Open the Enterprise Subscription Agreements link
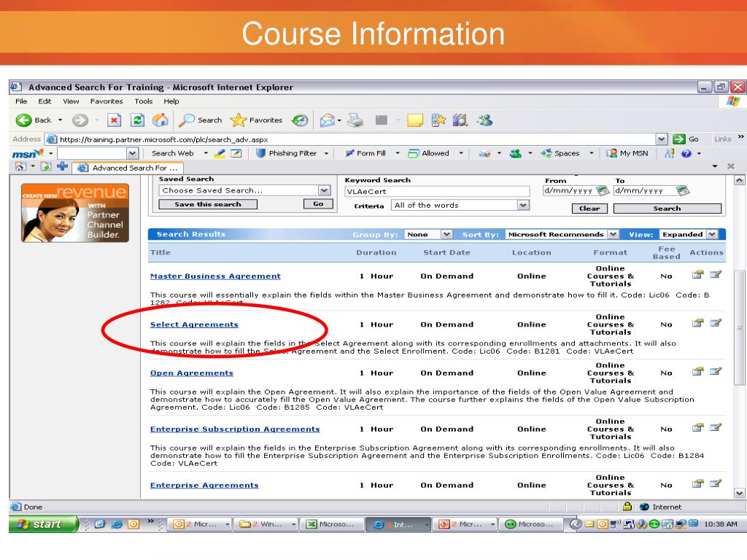 (235, 429)
